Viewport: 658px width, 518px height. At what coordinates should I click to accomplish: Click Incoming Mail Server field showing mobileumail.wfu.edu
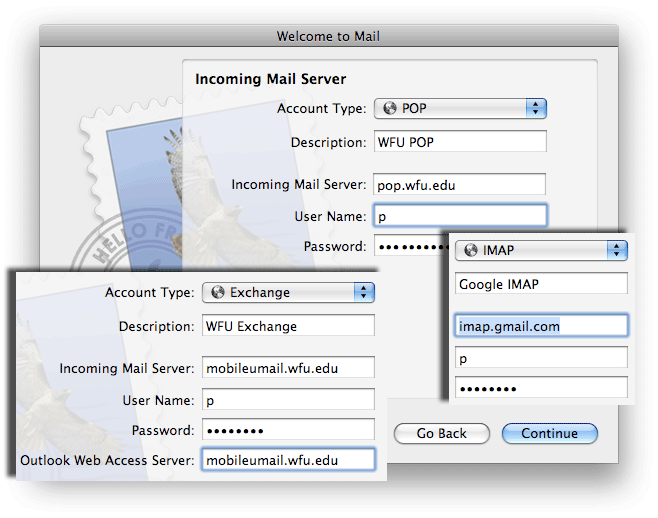click(x=288, y=367)
